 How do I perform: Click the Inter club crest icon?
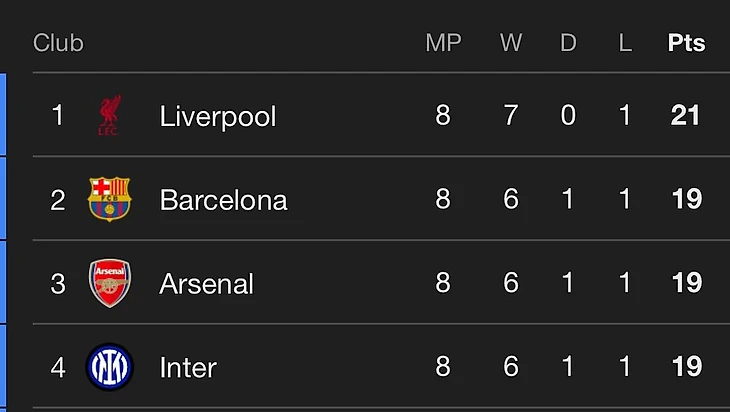coord(108,367)
